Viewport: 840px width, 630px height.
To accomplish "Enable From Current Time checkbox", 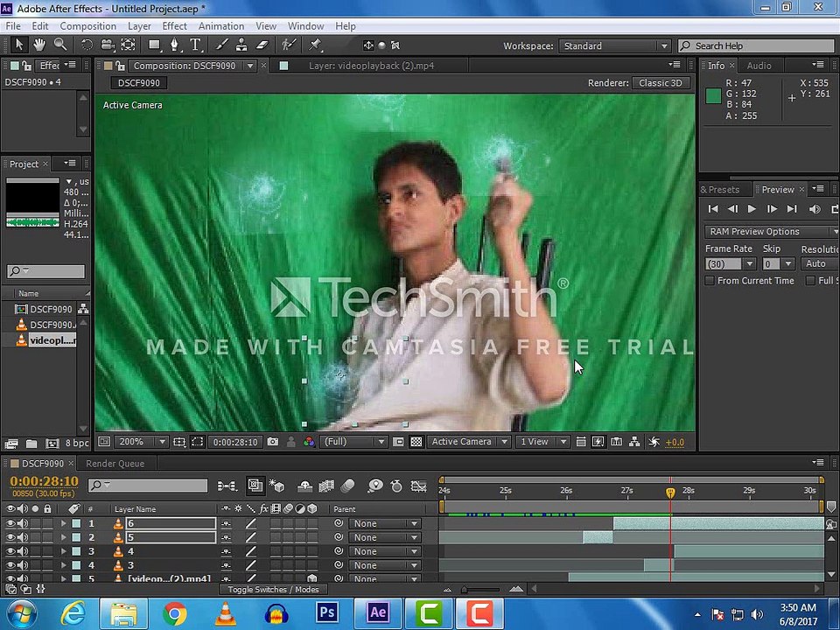I will 710,281.
